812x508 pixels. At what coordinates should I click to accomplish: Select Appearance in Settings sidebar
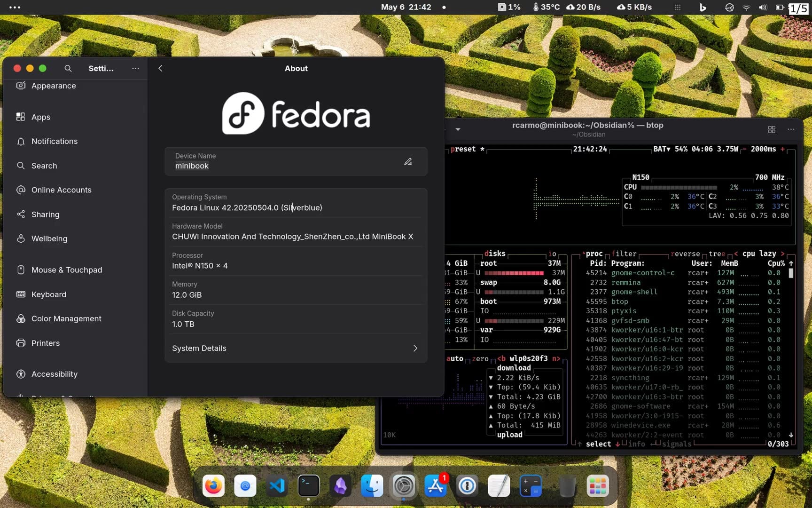pos(75,86)
